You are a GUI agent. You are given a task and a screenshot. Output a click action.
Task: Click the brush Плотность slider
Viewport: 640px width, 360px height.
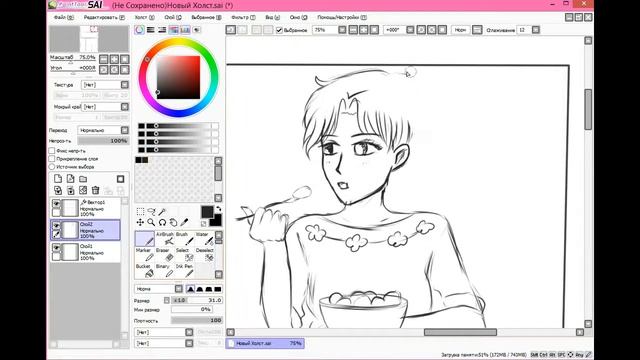coord(197,320)
